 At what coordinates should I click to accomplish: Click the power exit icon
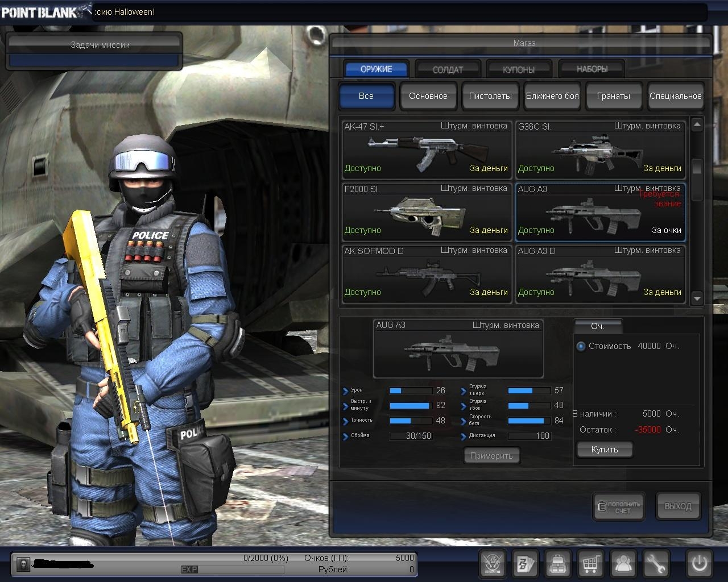[699, 564]
